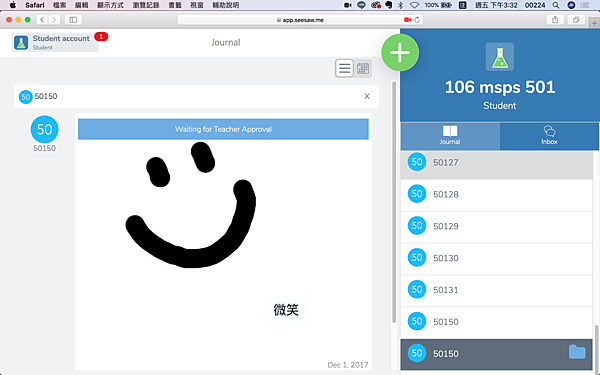Viewport: 600px width, 375px height.
Task: Click the input method icon in menu bar
Action: 462,5
